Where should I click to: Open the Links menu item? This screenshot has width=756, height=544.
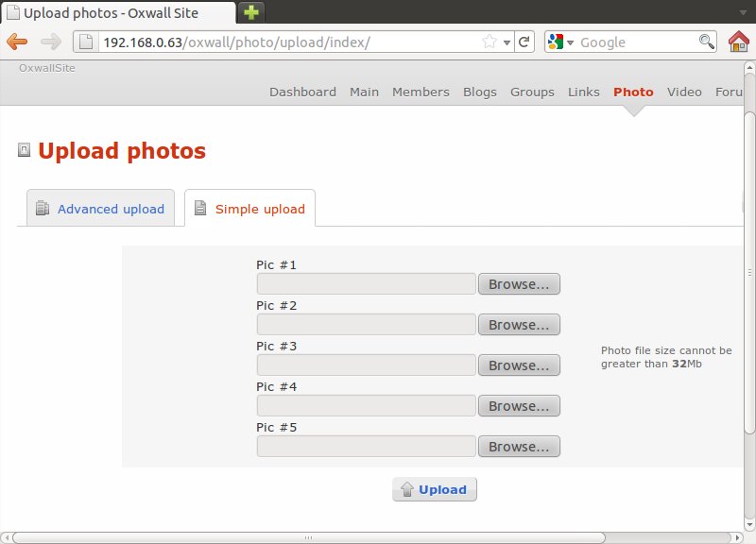(583, 92)
